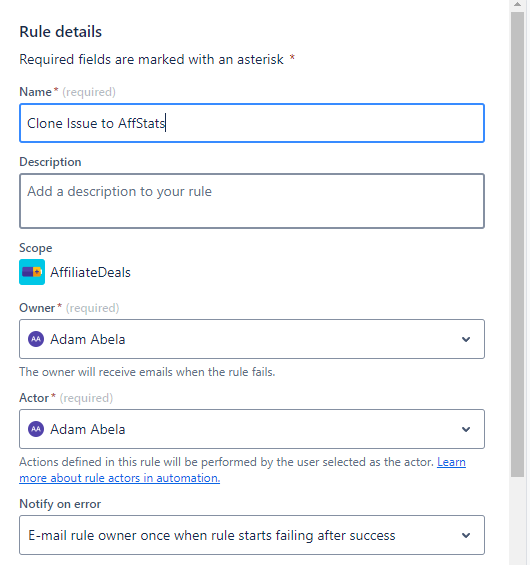Screen dimensions: 530x565
Task: Click the Actor avatar icon for Adam Abela
Action: (36, 429)
